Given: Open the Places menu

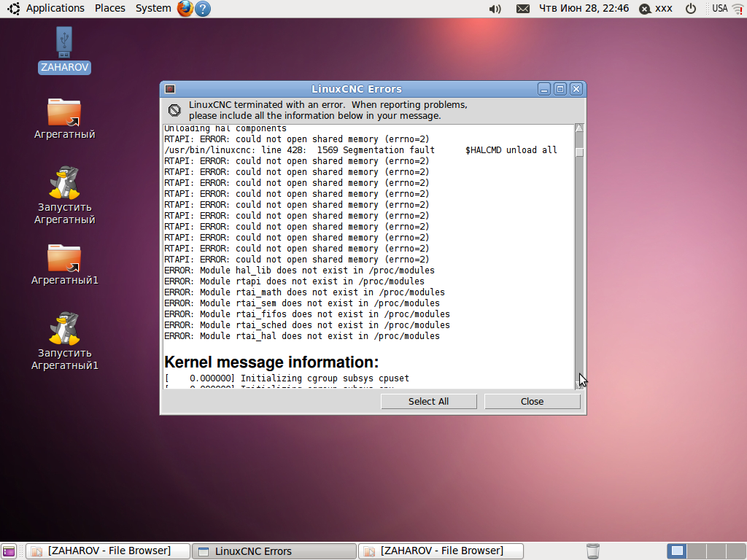Looking at the screenshot, I should coord(109,8).
